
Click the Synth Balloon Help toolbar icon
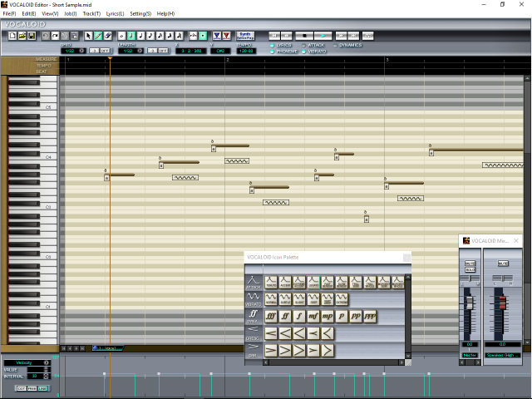pos(244,37)
